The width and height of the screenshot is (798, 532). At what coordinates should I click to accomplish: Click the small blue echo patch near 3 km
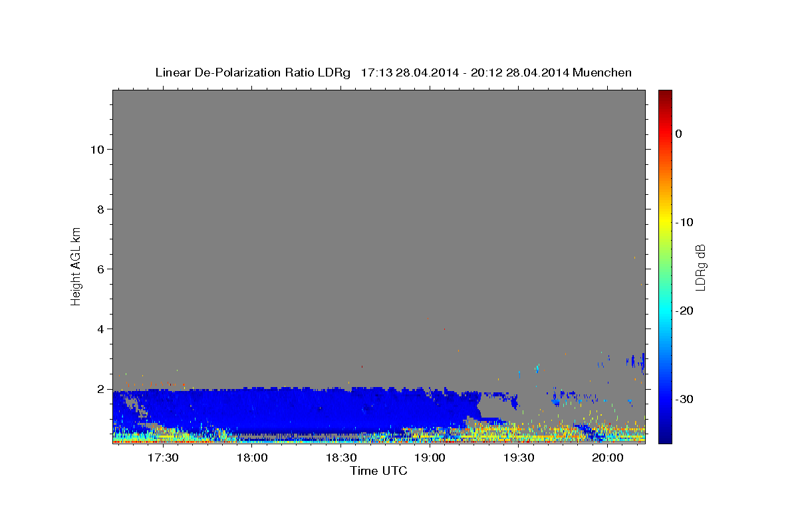(x=636, y=361)
